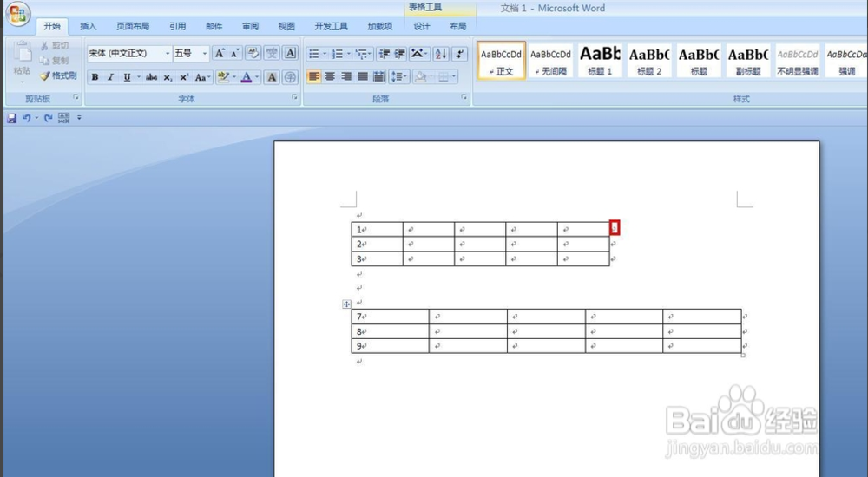Toggle Italic formatting
Image resolution: width=868 pixels, height=477 pixels.
111,77
